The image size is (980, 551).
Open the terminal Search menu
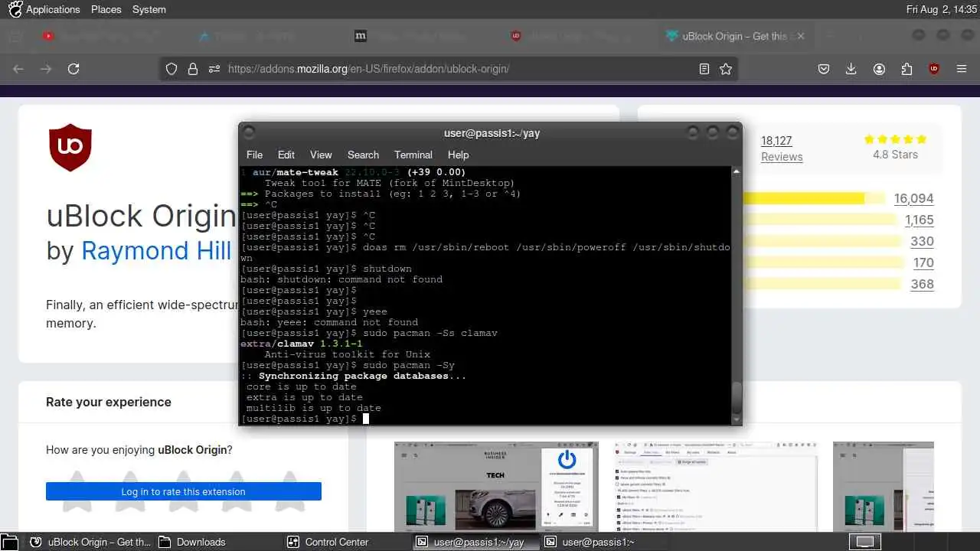pyautogui.click(x=363, y=155)
